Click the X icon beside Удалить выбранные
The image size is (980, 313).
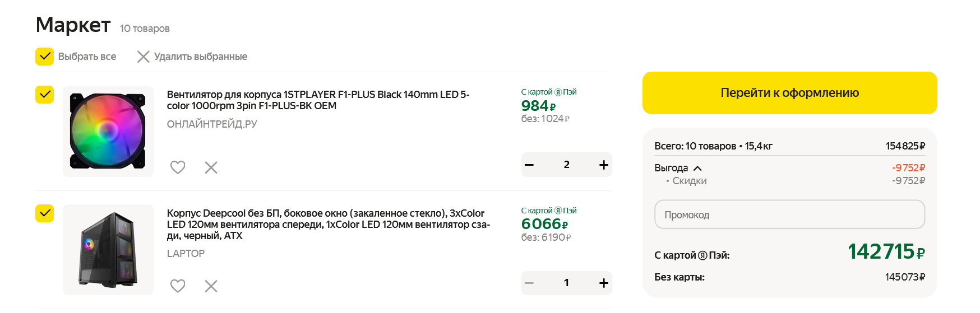[144, 57]
